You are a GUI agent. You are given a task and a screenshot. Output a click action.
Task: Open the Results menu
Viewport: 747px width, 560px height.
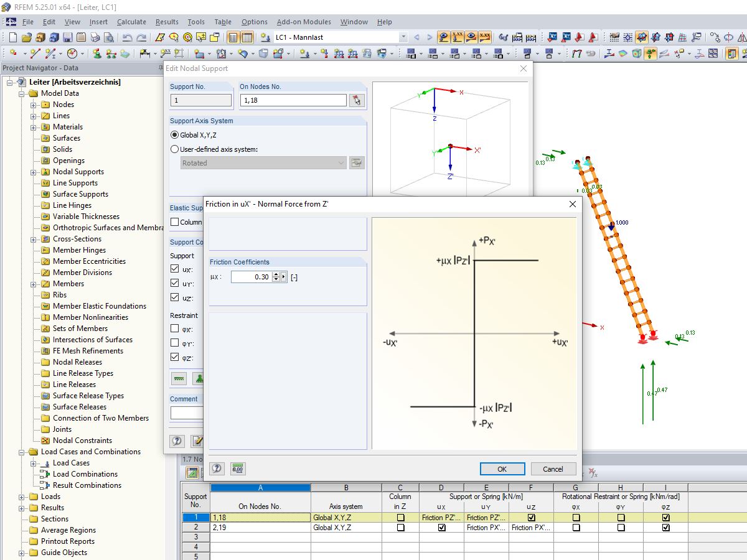point(167,22)
